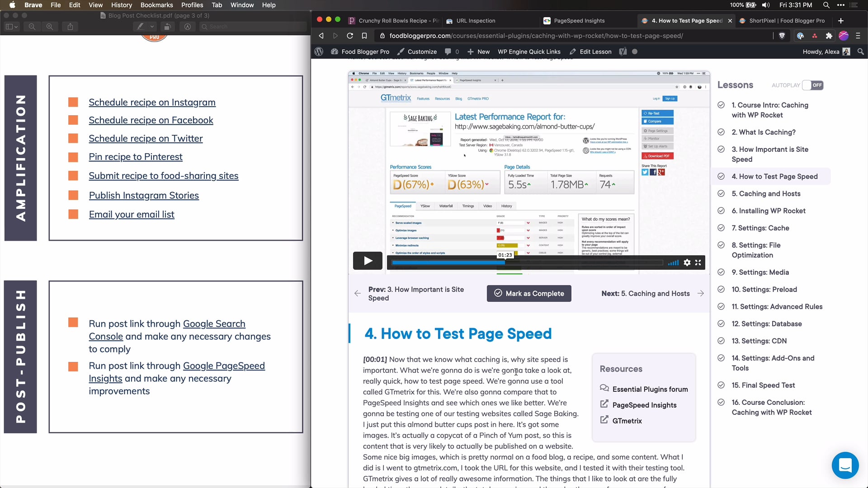Add a new browser tab
This screenshot has height=488, width=868.
pos(841,21)
